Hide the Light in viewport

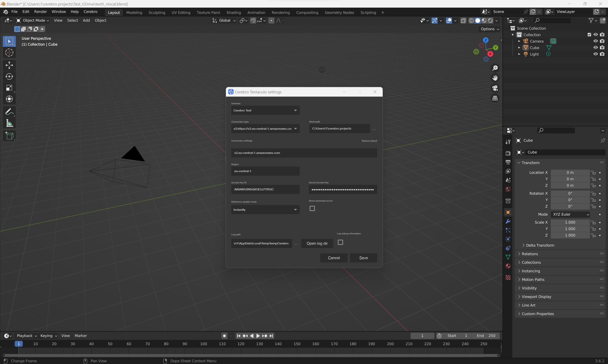coord(595,54)
